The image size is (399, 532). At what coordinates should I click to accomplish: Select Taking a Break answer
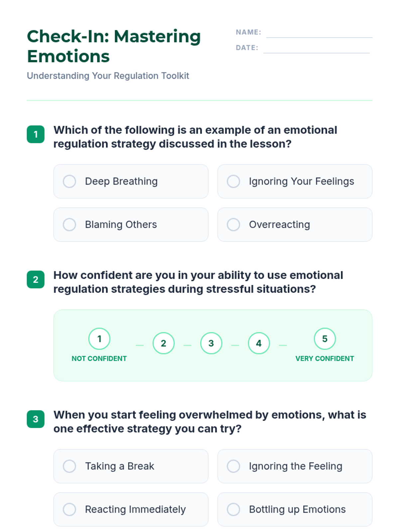69,466
